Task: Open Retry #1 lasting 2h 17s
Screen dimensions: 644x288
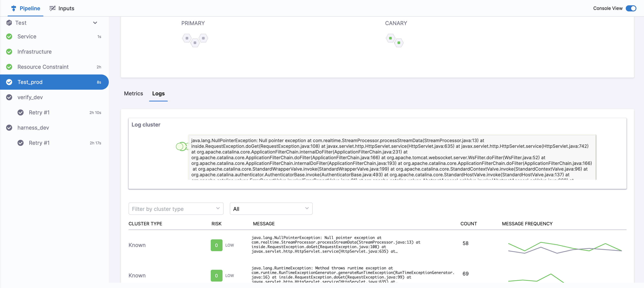Action: pos(54,143)
